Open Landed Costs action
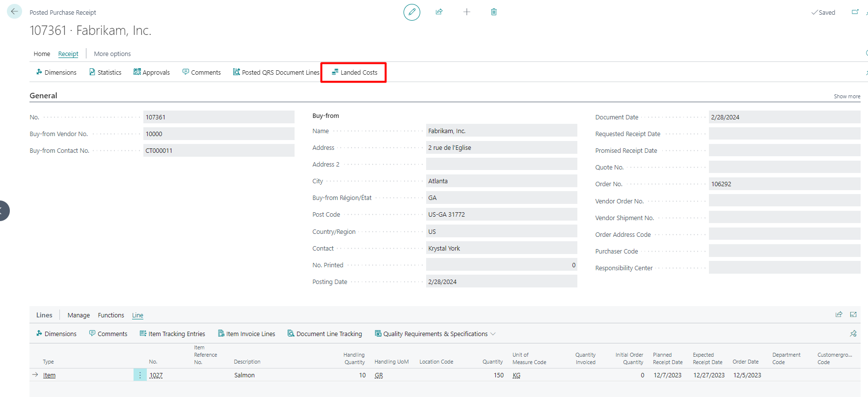Screen dimensions: 868x397 [354, 72]
